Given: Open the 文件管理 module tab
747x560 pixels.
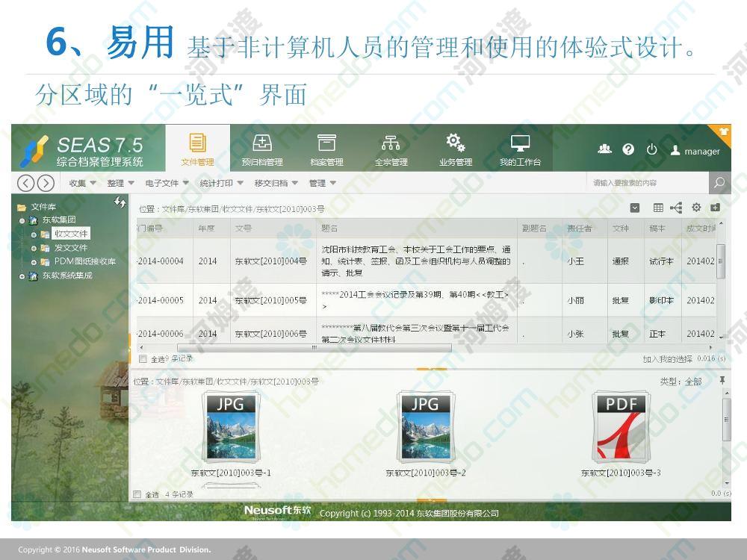Looking at the screenshot, I should 197,149.
